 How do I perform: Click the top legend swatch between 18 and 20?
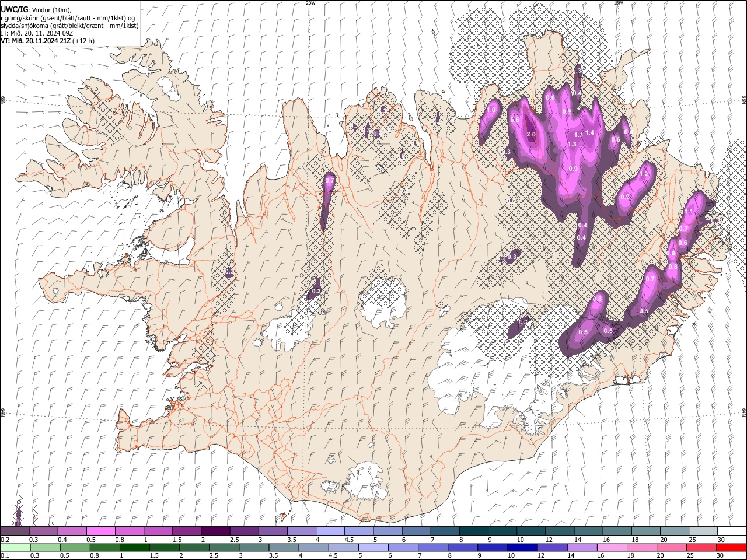tap(646, 531)
